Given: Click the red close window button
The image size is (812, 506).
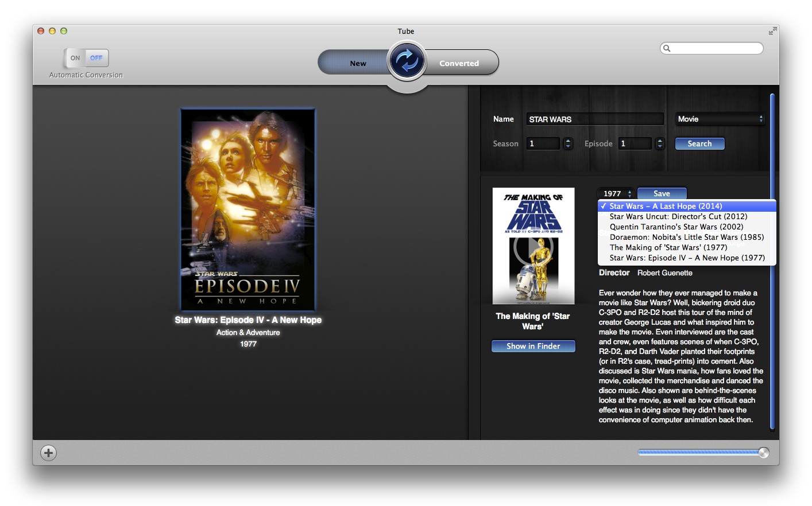Looking at the screenshot, I should pos(41,31).
